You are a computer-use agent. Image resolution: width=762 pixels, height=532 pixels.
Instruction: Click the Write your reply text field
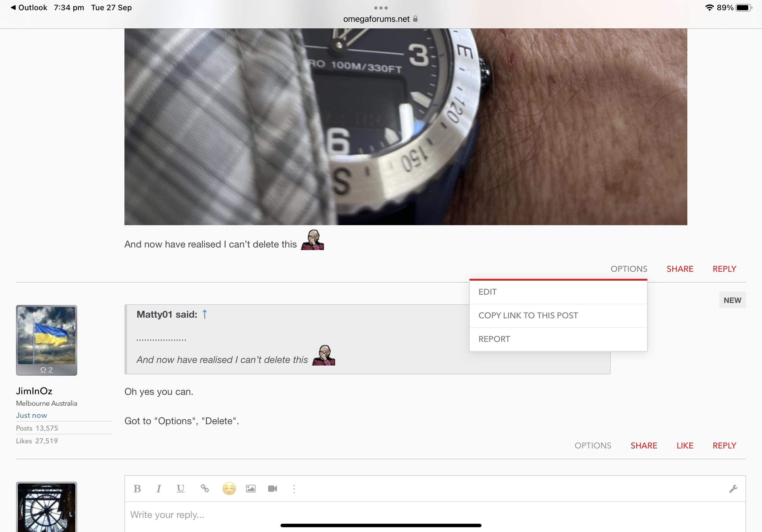point(431,515)
